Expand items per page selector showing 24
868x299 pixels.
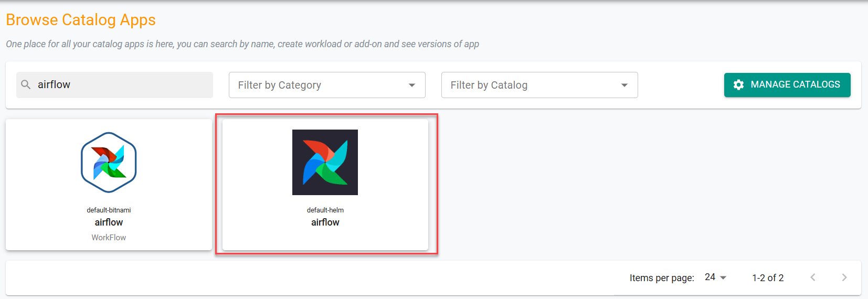click(715, 277)
